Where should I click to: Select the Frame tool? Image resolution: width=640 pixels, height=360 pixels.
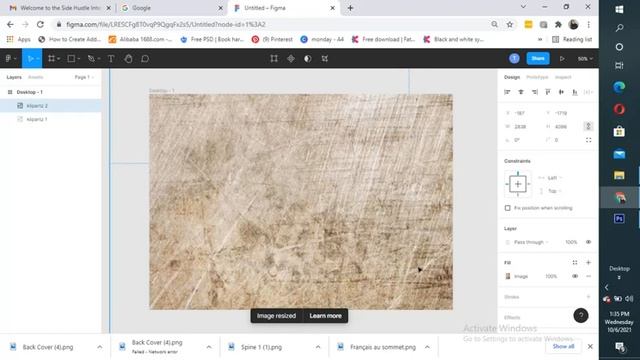point(53,59)
